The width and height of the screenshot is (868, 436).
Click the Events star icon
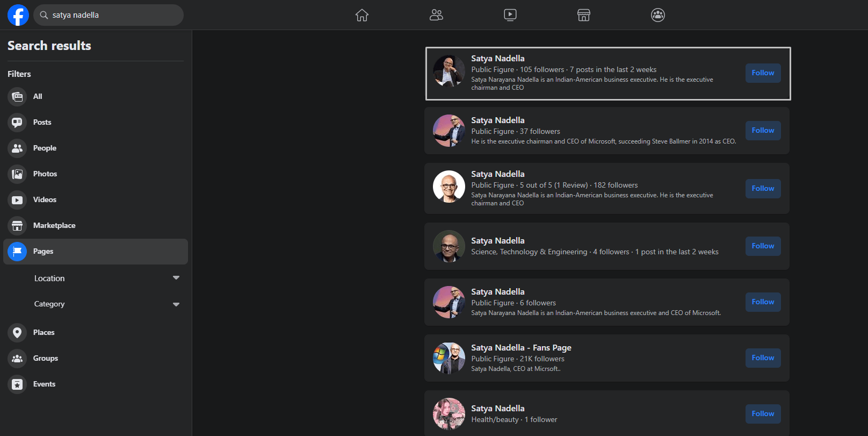tap(17, 384)
